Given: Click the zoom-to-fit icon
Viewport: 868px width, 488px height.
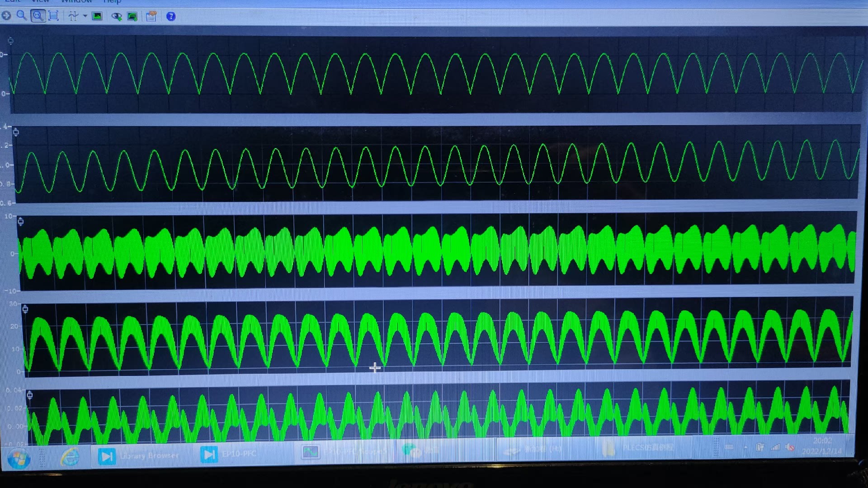Looking at the screenshot, I should pos(53,16).
